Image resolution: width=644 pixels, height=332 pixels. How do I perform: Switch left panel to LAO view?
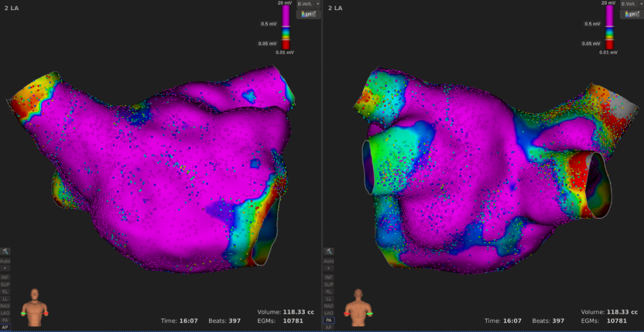click(x=5, y=313)
